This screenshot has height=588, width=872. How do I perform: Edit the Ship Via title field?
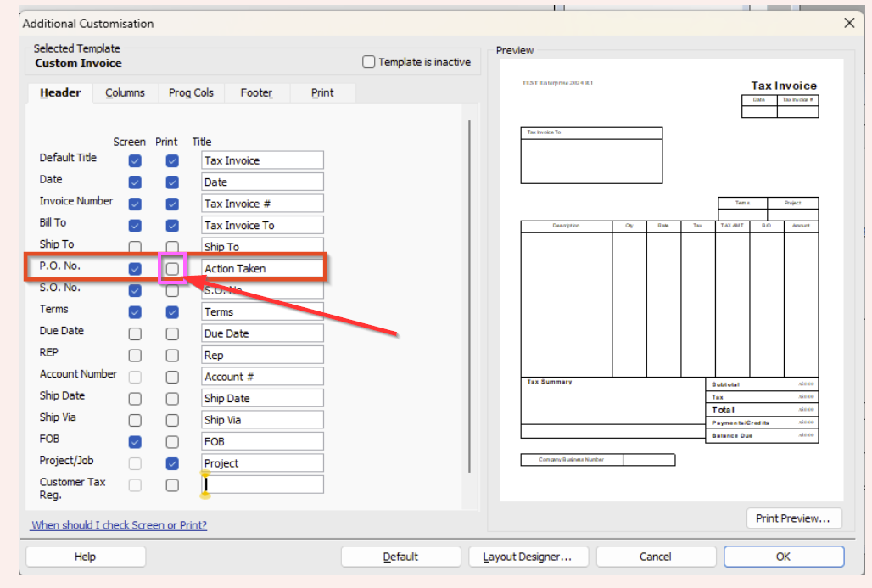[262, 420]
